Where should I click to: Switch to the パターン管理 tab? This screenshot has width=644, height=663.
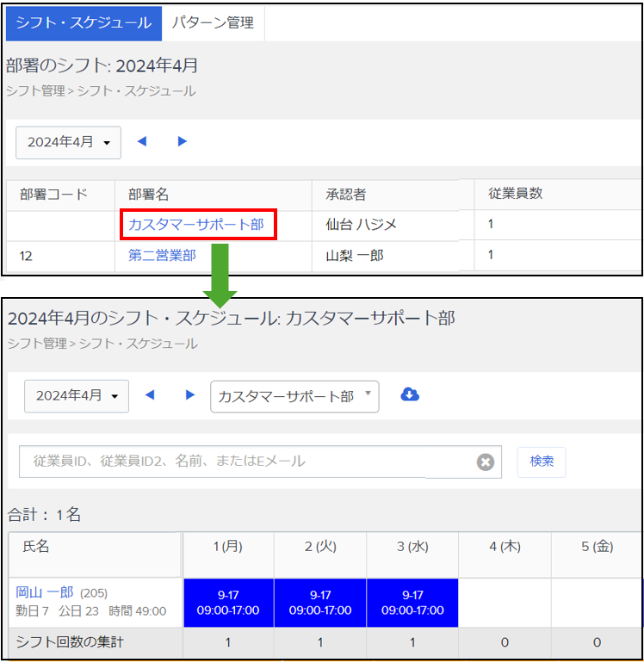coord(213,23)
